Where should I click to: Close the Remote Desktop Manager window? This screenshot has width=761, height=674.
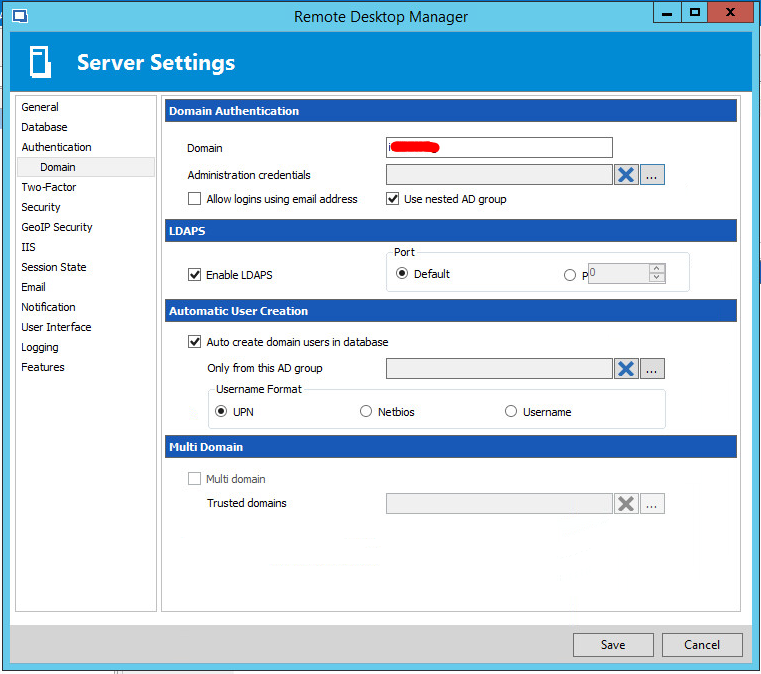[x=730, y=12]
